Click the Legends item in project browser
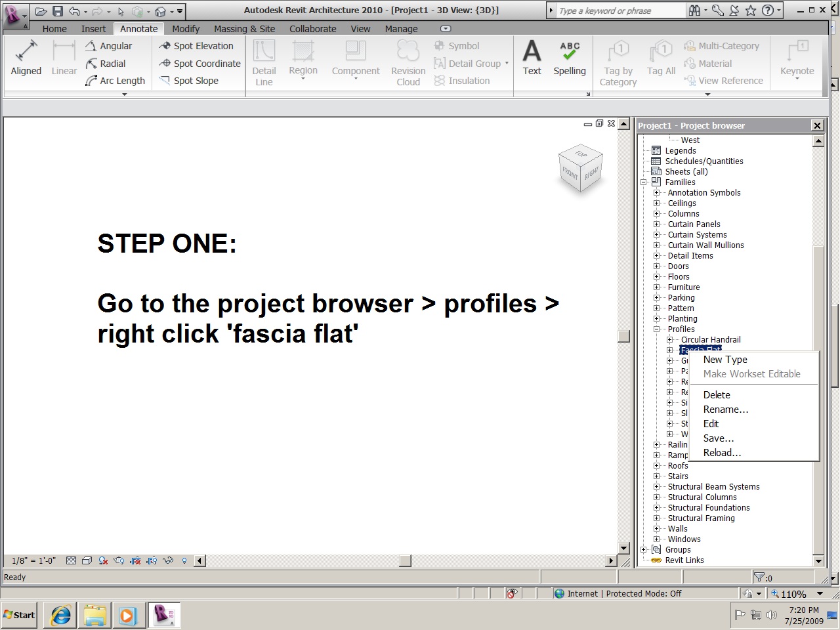Viewport: 840px width, 630px height. click(681, 151)
